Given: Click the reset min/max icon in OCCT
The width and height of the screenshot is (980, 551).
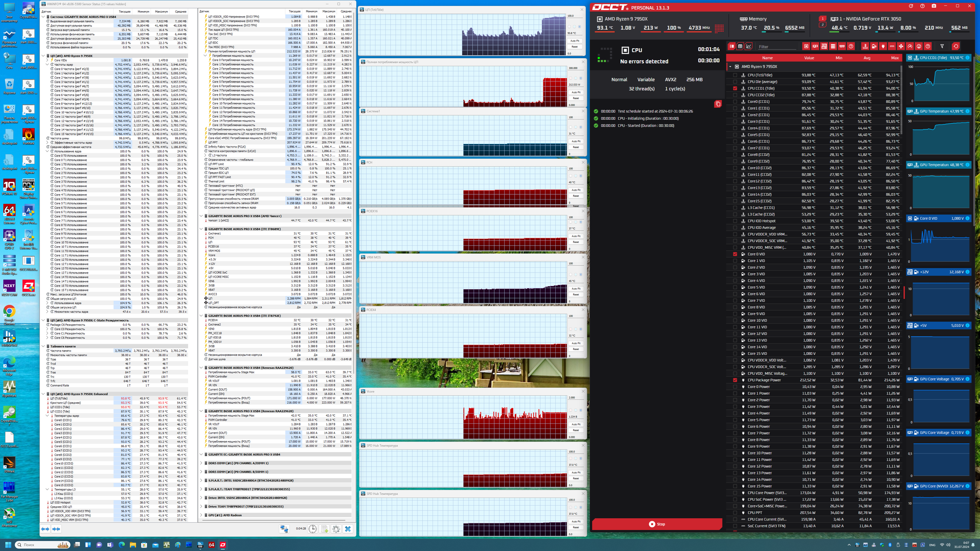Looking at the screenshot, I should tap(956, 46).
